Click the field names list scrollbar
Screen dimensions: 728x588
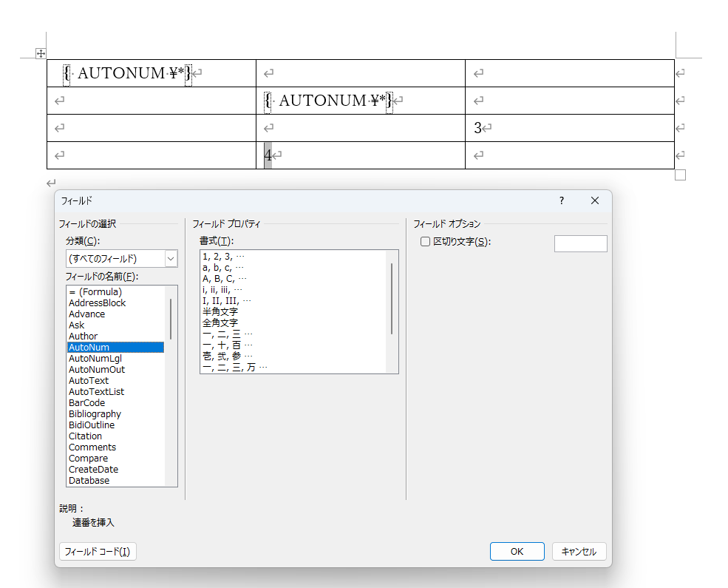point(171,318)
